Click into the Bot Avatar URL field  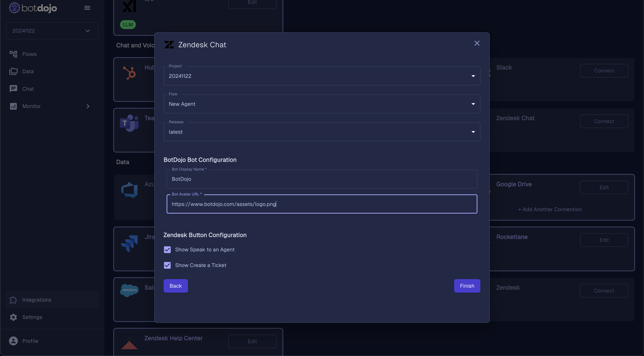pos(322,204)
